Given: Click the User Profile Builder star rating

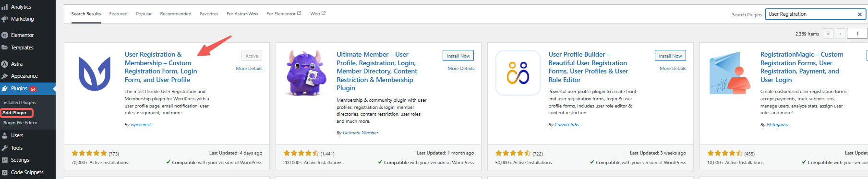Looking at the screenshot, I should coord(513,153).
